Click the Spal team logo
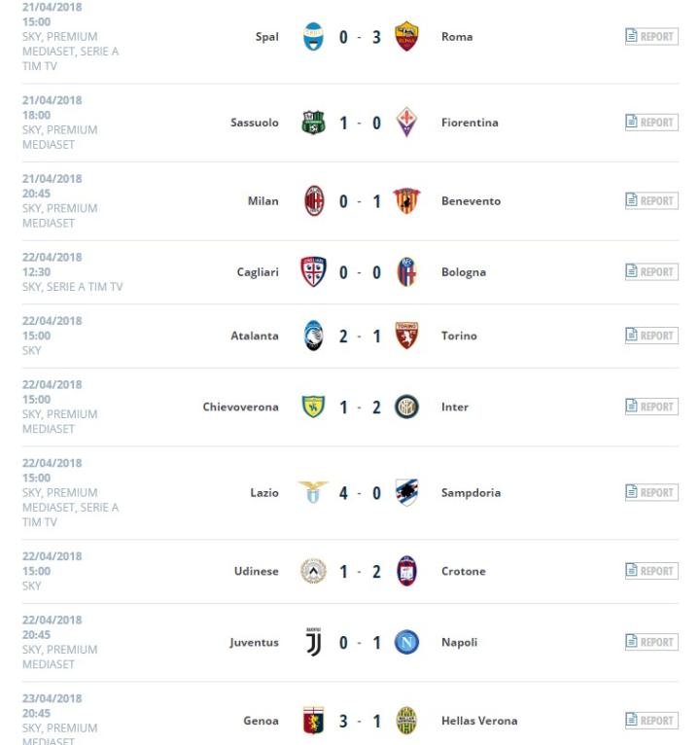700x745 pixels. point(313,37)
